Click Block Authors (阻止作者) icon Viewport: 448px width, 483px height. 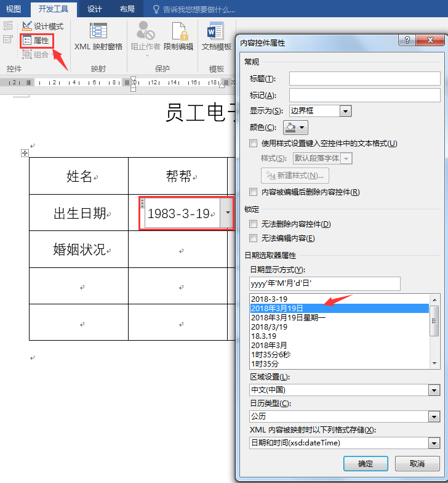[145, 31]
